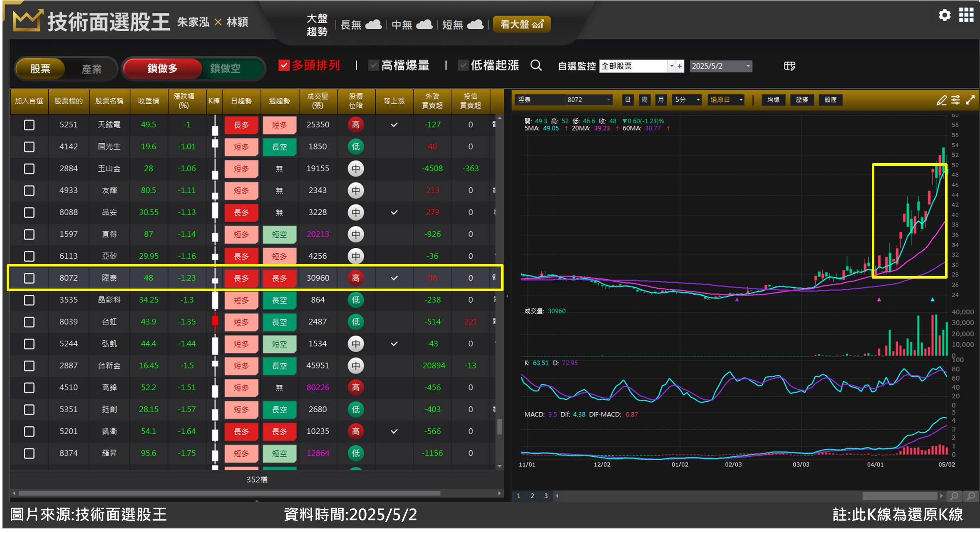
Task: Enable the 低檔起漲 filter
Action: point(463,65)
